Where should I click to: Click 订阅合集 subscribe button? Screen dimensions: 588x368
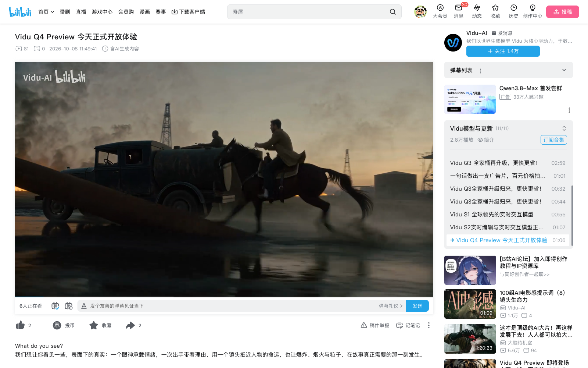pos(554,140)
